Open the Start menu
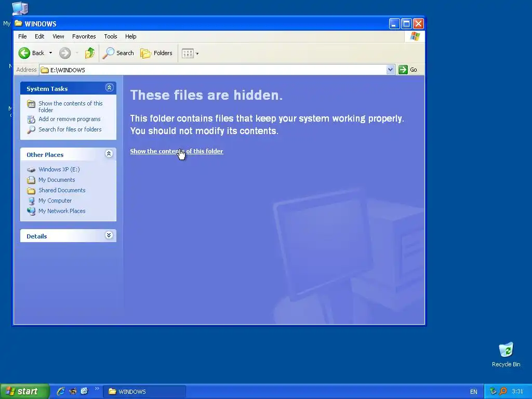 [24, 392]
